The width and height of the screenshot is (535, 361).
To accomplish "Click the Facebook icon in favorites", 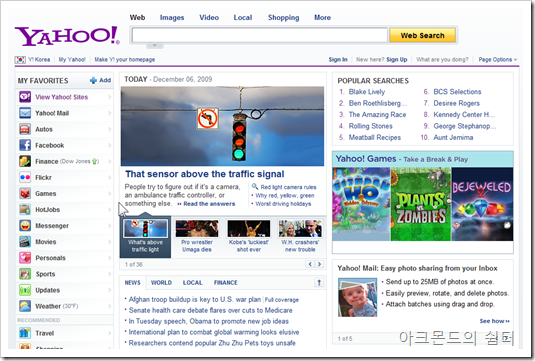I will [x=25, y=145].
